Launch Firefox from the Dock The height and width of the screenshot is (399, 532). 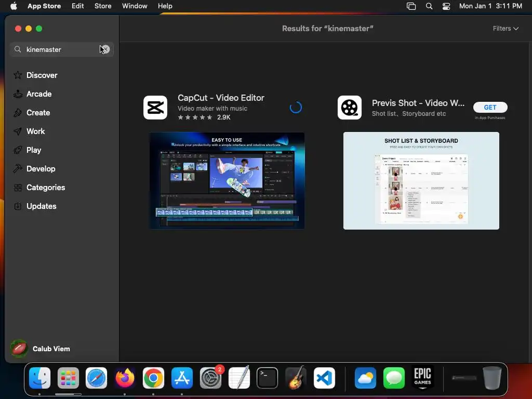[125, 378]
